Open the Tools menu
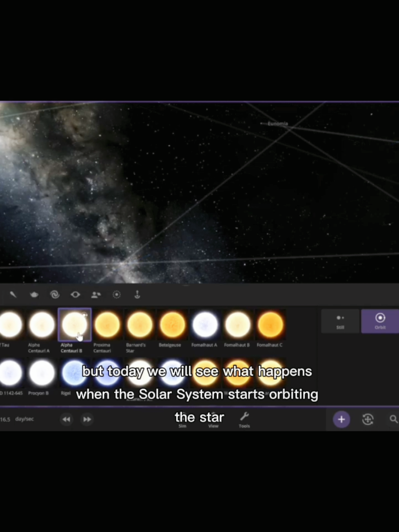Viewport: 399px width, 532px height. pos(244,420)
